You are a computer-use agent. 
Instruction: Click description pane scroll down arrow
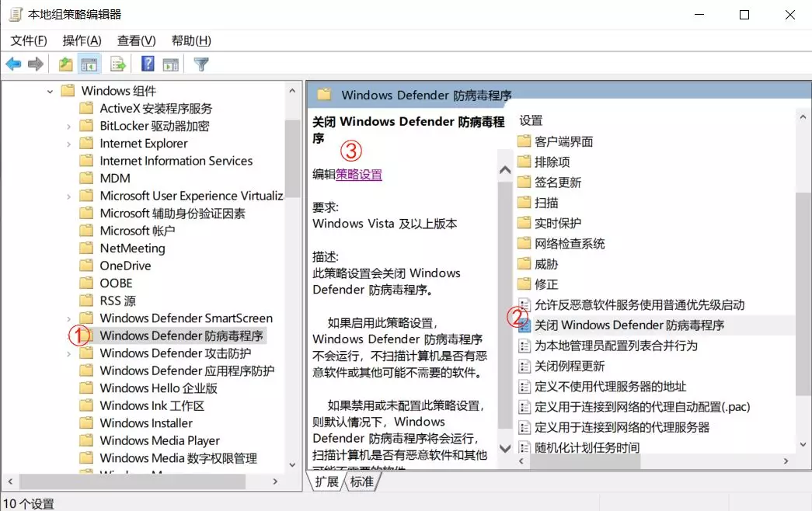coord(505,448)
